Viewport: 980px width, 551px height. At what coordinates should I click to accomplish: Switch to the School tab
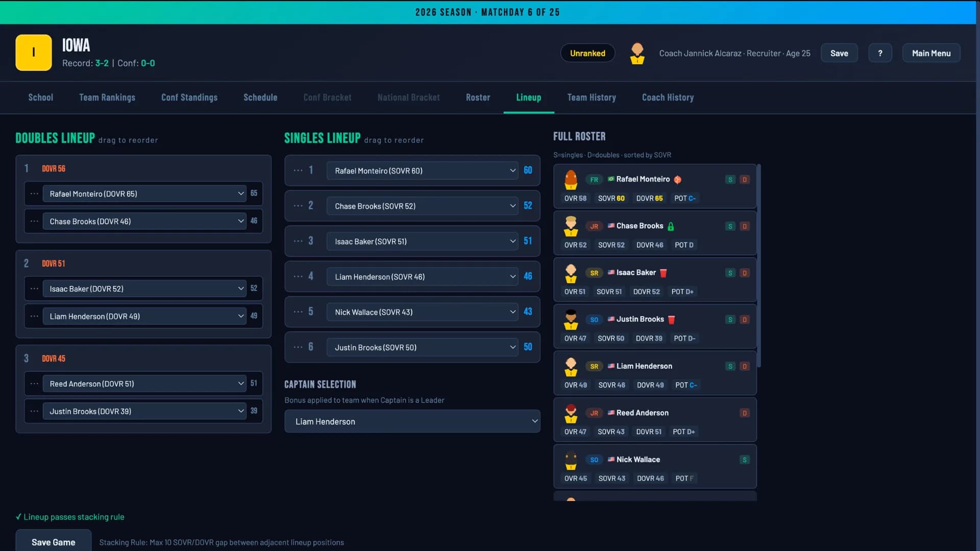point(41,97)
